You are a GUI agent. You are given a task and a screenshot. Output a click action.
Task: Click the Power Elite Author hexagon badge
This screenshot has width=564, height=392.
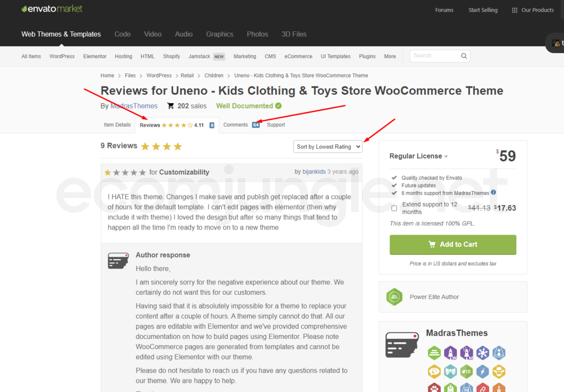pos(394,297)
